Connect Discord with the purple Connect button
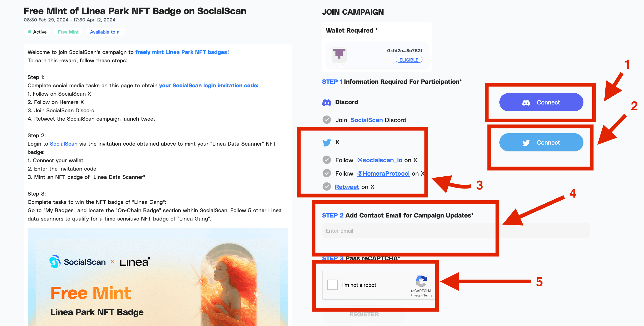Image resolution: width=644 pixels, height=326 pixels. pos(541,102)
